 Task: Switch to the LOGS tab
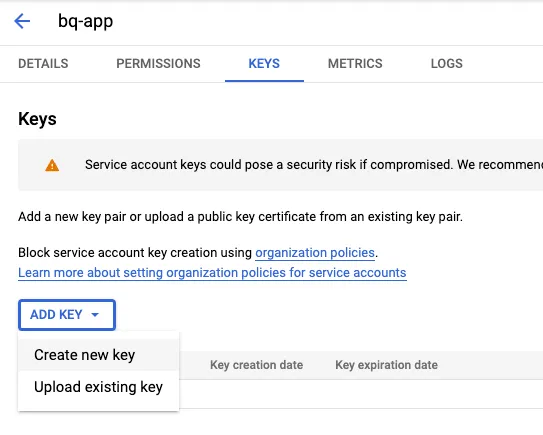446,64
